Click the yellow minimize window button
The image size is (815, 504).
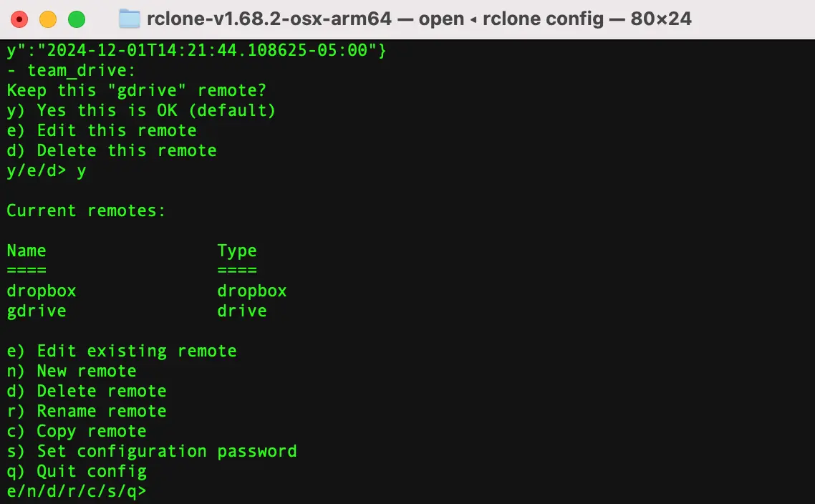tap(48, 19)
